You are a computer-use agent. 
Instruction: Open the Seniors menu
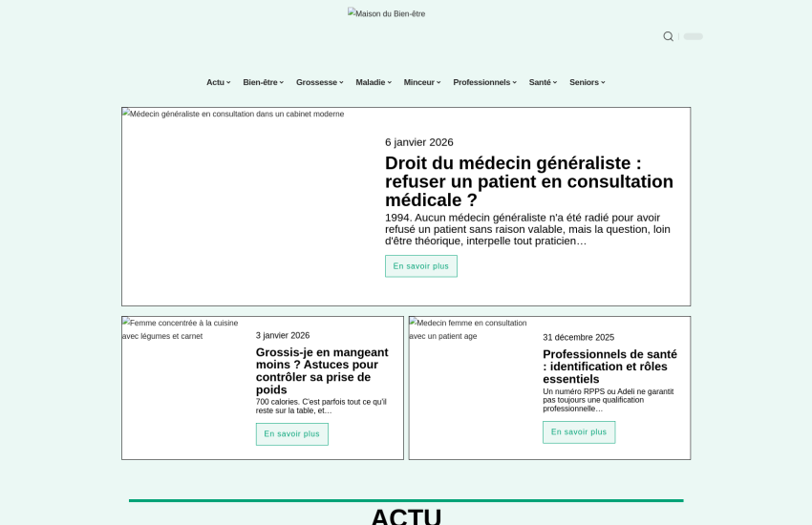(x=587, y=82)
